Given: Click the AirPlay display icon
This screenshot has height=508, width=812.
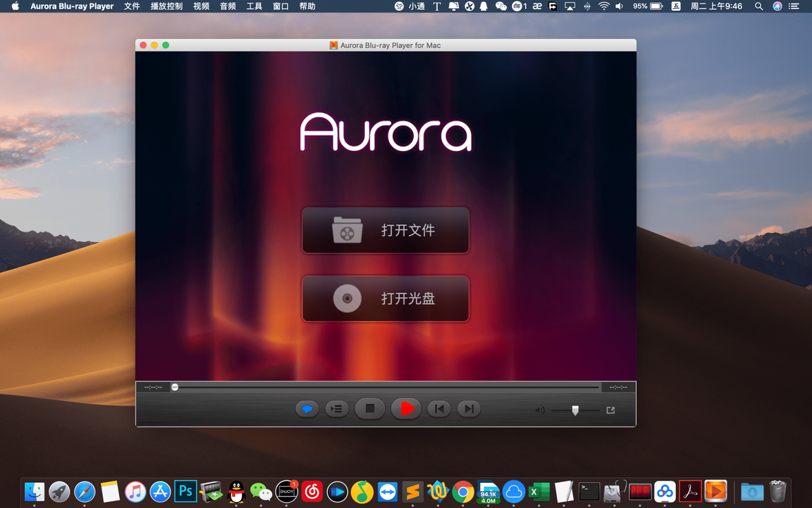Looking at the screenshot, I should [x=570, y=6].
